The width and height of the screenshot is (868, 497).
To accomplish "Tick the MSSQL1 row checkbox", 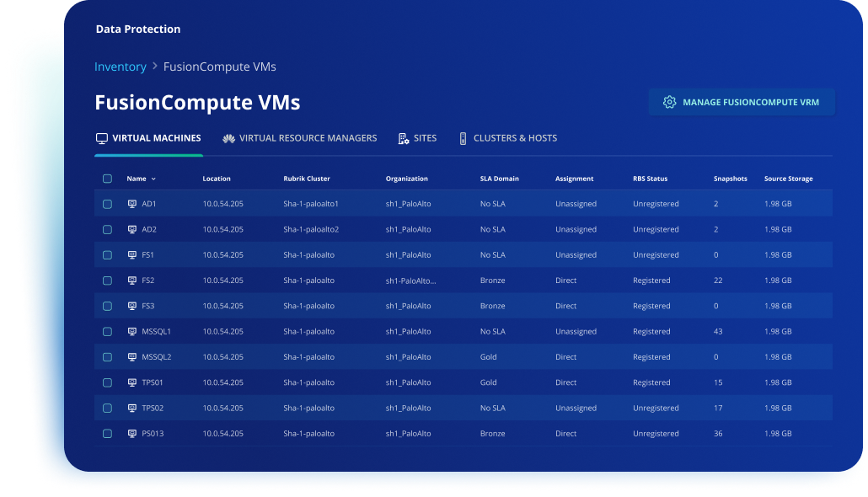I will pos(107,332).
